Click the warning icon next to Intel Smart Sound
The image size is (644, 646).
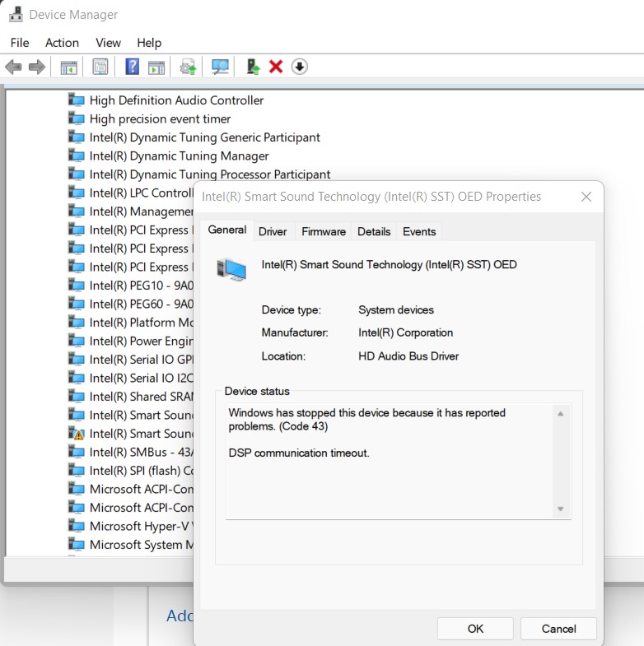tap(77, 434)
